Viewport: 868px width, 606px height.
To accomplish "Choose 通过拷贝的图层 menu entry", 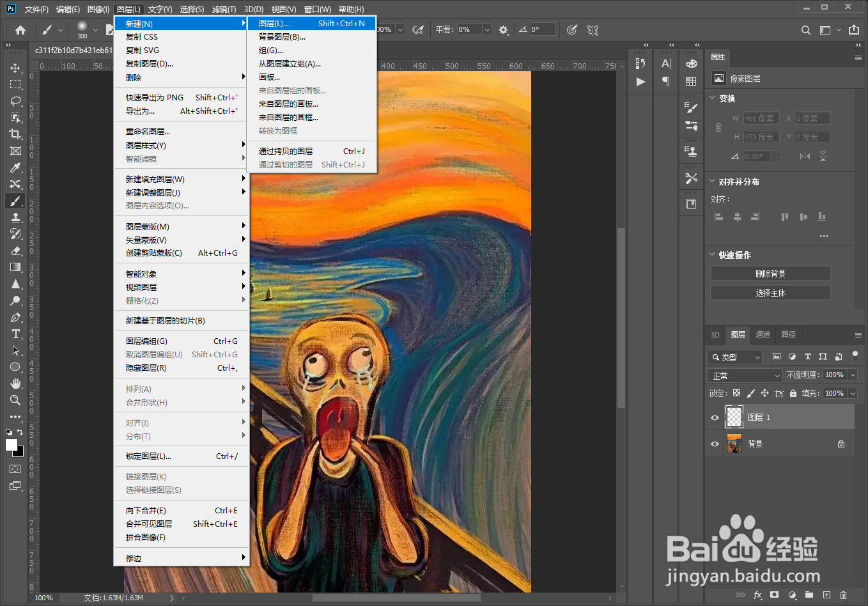I will (x=312, y=151).
